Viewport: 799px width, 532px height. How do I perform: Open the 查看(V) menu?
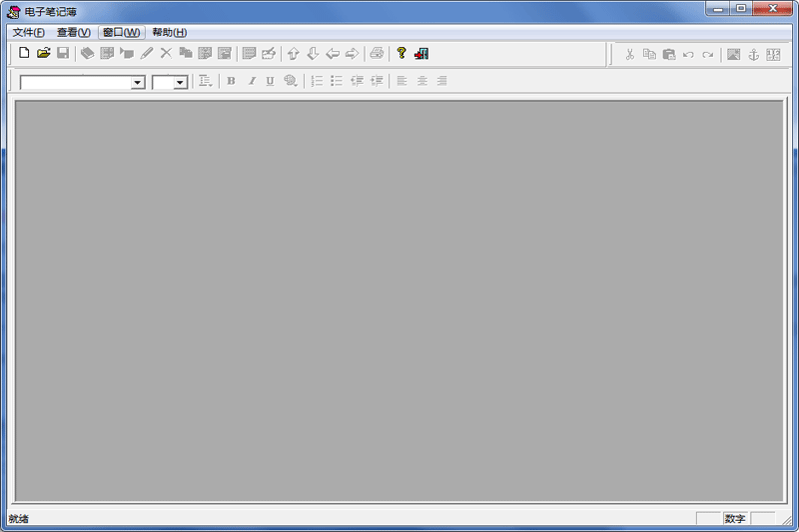click(73, 33)
